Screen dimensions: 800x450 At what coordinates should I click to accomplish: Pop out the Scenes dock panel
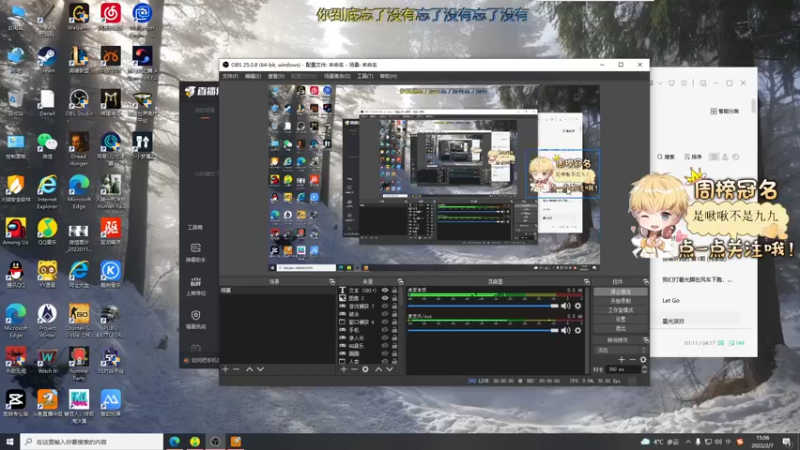(332, 282)
